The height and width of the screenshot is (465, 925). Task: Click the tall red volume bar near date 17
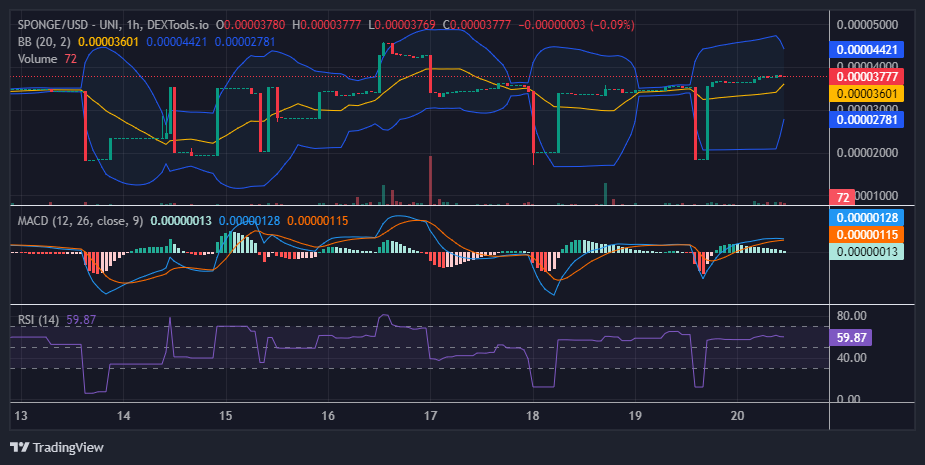pyautogui.click(x=431, y=180)
